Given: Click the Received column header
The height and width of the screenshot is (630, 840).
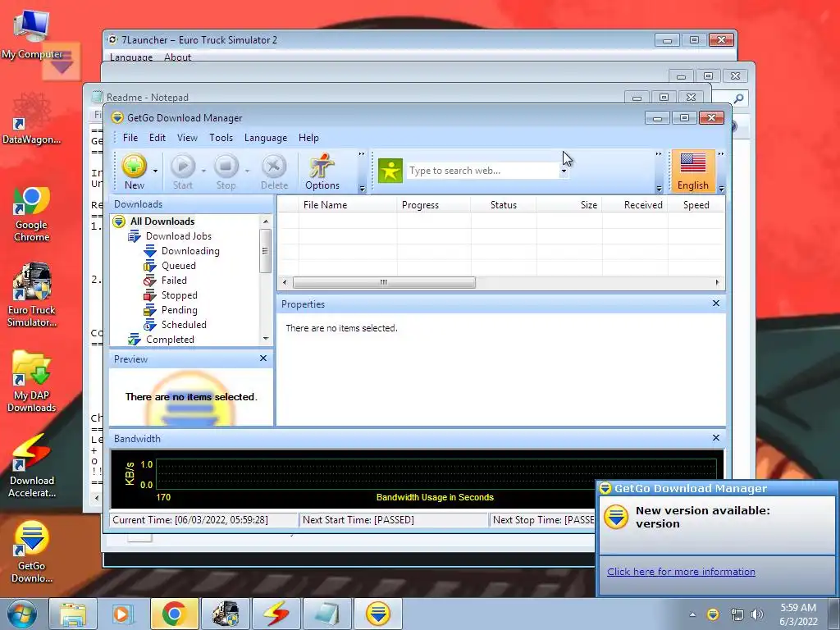Looking at the screenshot, I should (x=635, y=204).
